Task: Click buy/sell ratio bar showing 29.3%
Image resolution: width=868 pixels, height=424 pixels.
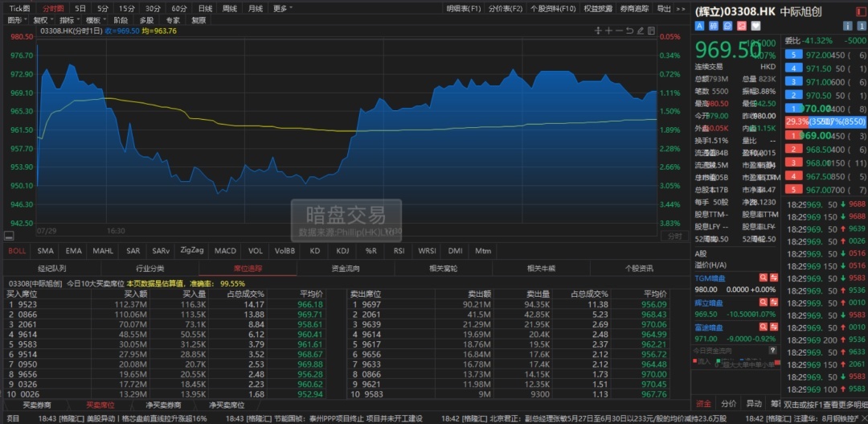Action: 825,122
